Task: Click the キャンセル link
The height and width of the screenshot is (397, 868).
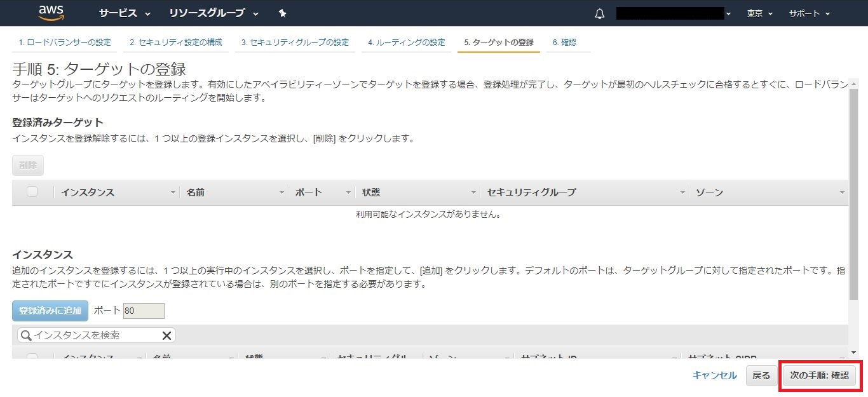Action: pyautogui.click(x=714, y=375)
